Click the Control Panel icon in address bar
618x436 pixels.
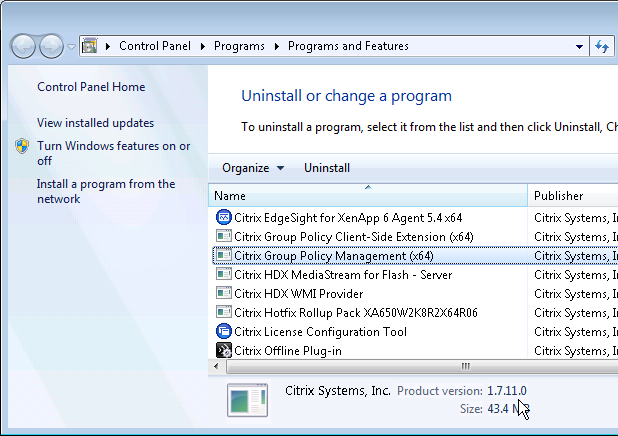[90, 46]
